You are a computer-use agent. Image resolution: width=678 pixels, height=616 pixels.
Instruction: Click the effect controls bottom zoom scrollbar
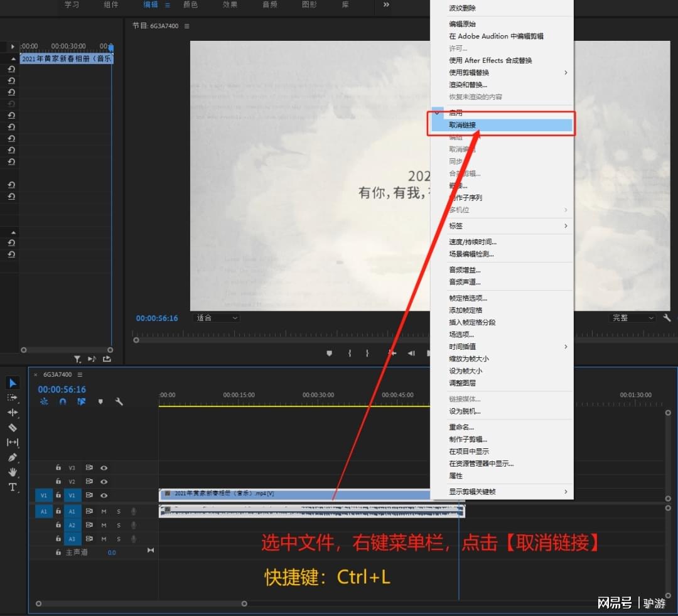tap(67, 350)
